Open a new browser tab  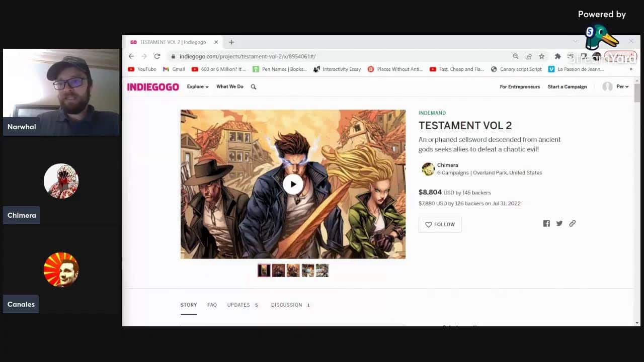point(231,42)
